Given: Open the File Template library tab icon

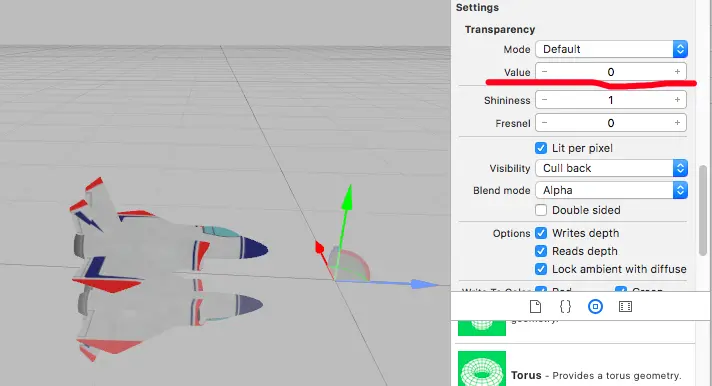Looking at the screenshot, I should 535,307.
